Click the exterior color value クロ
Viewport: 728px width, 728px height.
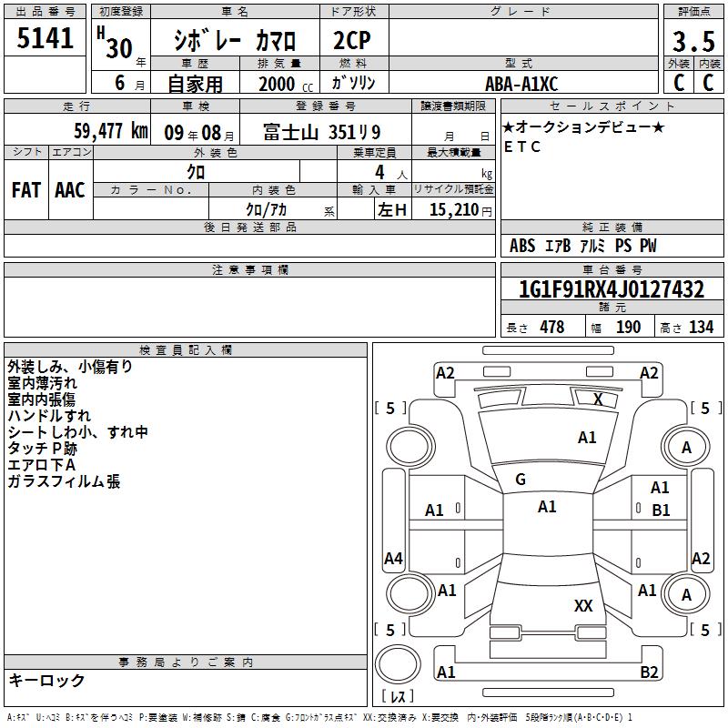[x=196, y=172]
